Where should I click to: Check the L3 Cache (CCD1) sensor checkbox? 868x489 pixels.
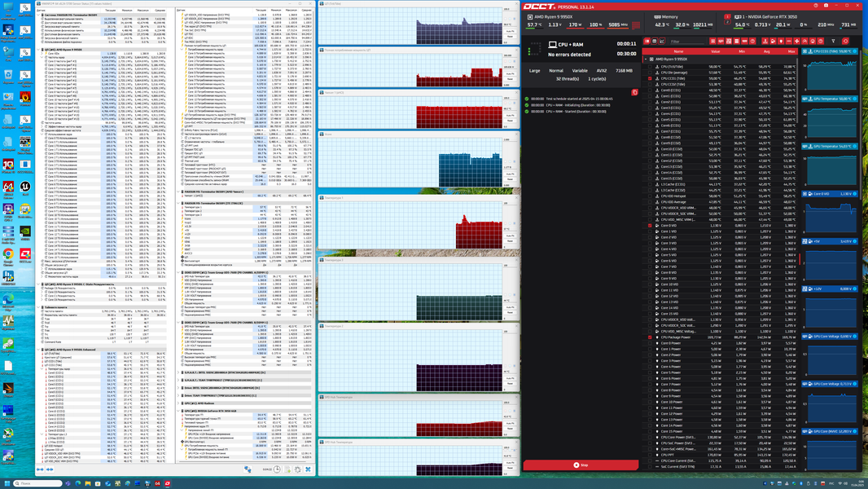(x=650, y=184)
